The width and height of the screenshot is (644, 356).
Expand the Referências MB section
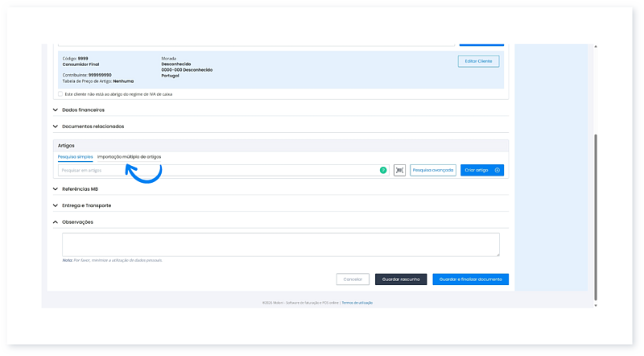point(80,188)
